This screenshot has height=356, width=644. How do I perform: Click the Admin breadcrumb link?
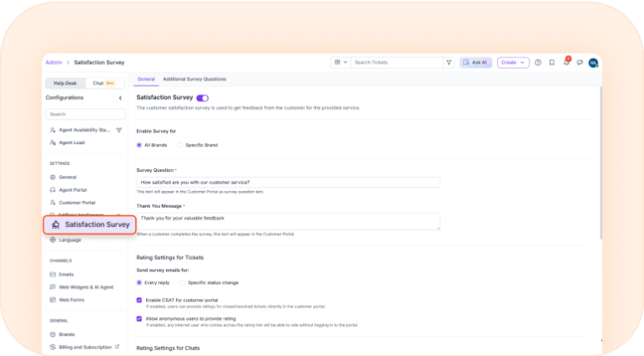[54, 62]
